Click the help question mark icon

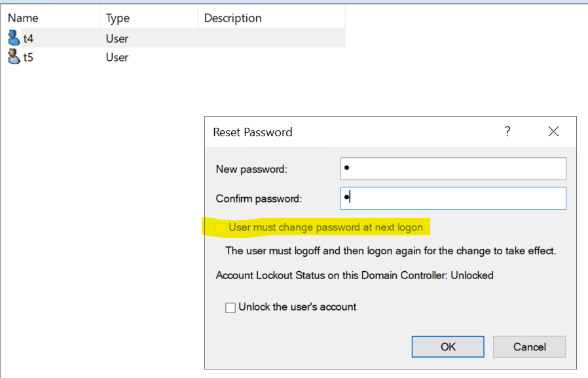[507, 131]
